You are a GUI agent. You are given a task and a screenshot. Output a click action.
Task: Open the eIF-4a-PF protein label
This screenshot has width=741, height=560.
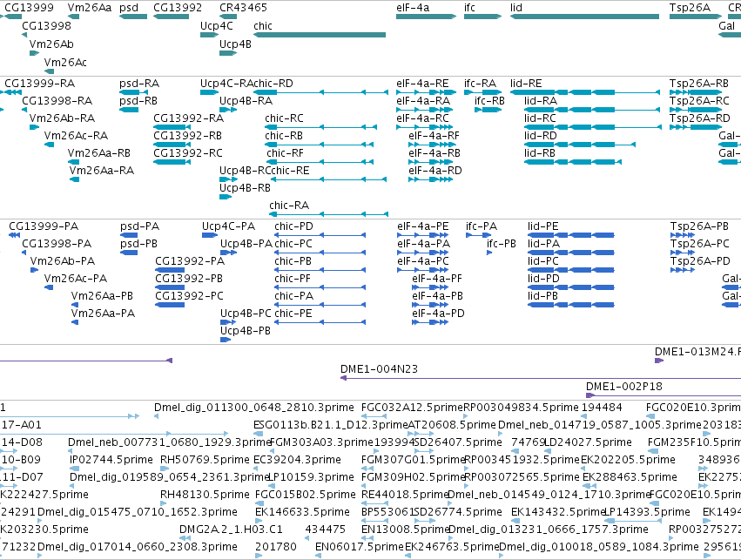pos(437,279)
